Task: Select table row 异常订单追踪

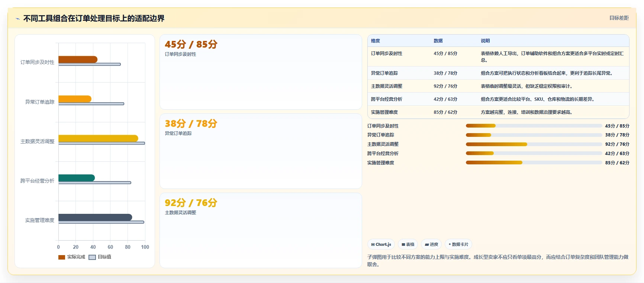Action: click(498, 73)
